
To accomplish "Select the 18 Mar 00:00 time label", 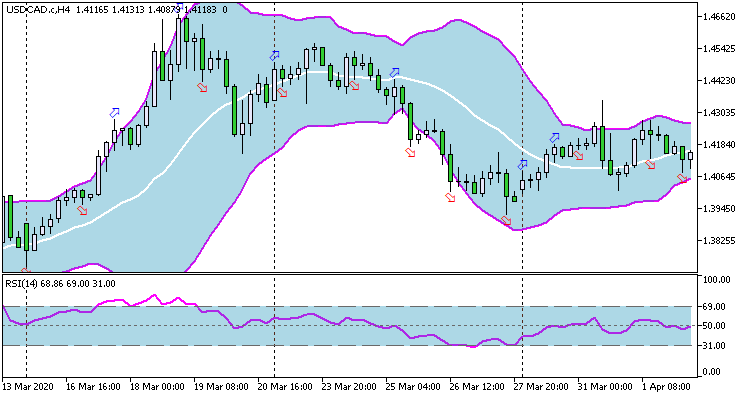I will point(157,387).
